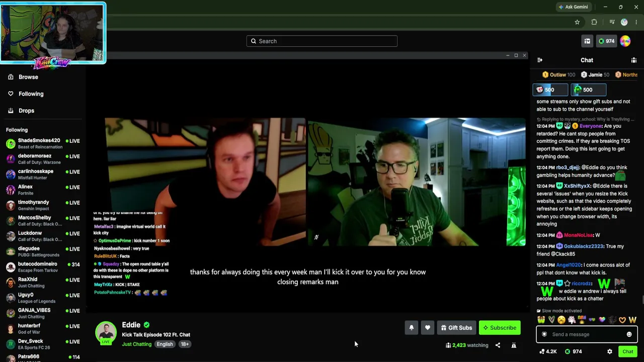Click the first 500 gift goal badge
Screen dimensions: 644x362
click(x=550, y=90)
